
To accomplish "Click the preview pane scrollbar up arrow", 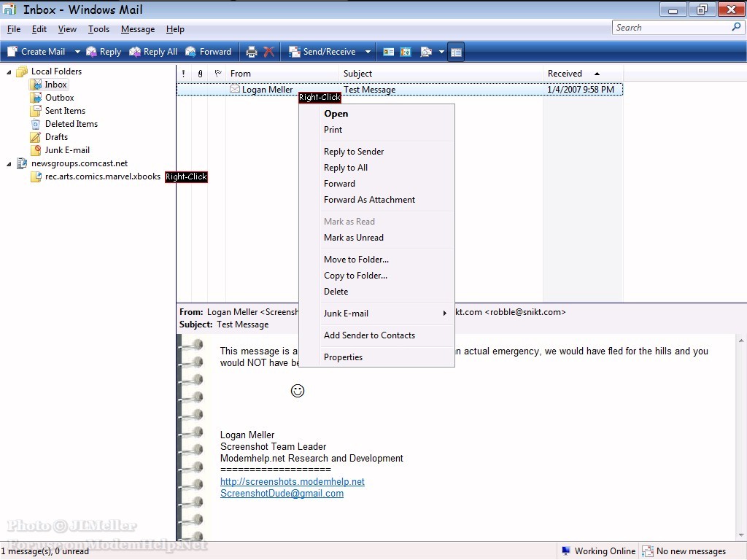I will coord(741,341).
